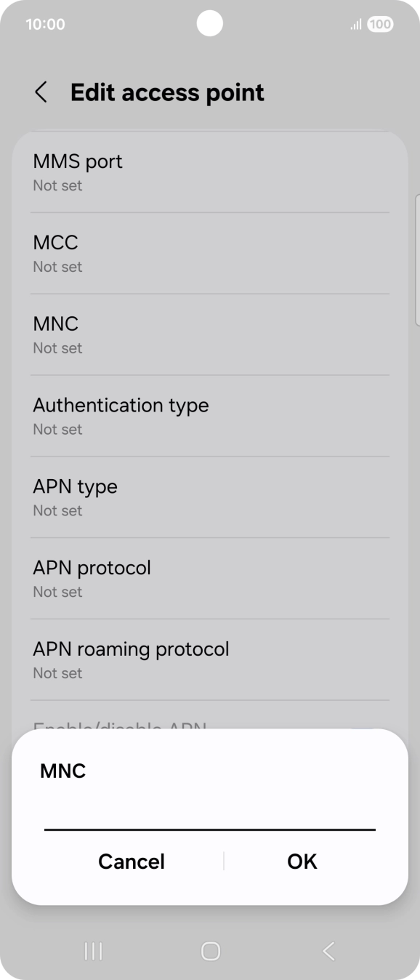Viewport: 420px width, 980px height.
Task: Open Authentication type options
Action: tap(210, 416)
